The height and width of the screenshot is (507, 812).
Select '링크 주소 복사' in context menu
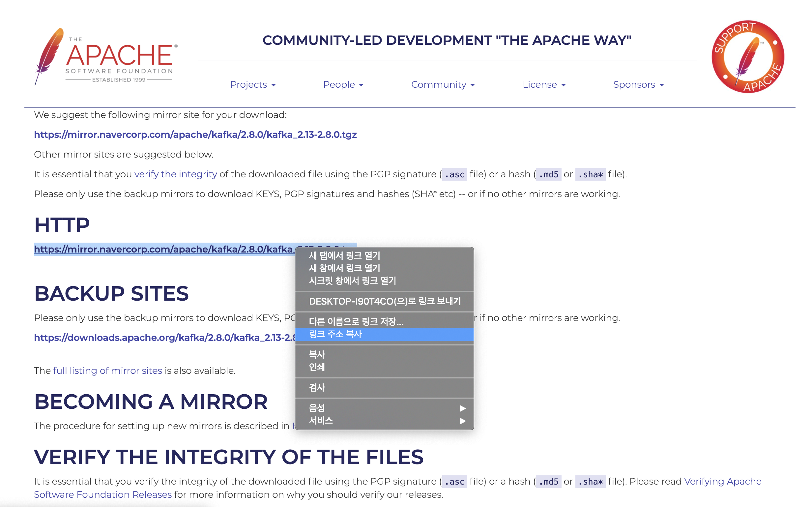coord(335,334)
